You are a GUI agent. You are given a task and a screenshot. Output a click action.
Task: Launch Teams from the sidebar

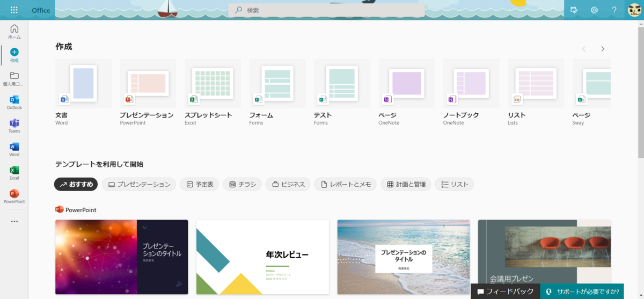14,126
